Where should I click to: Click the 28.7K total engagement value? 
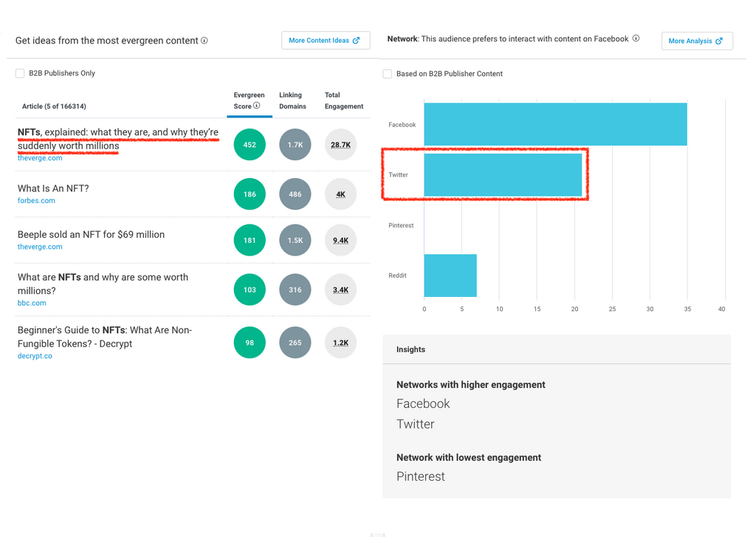[x=340, y=145]
